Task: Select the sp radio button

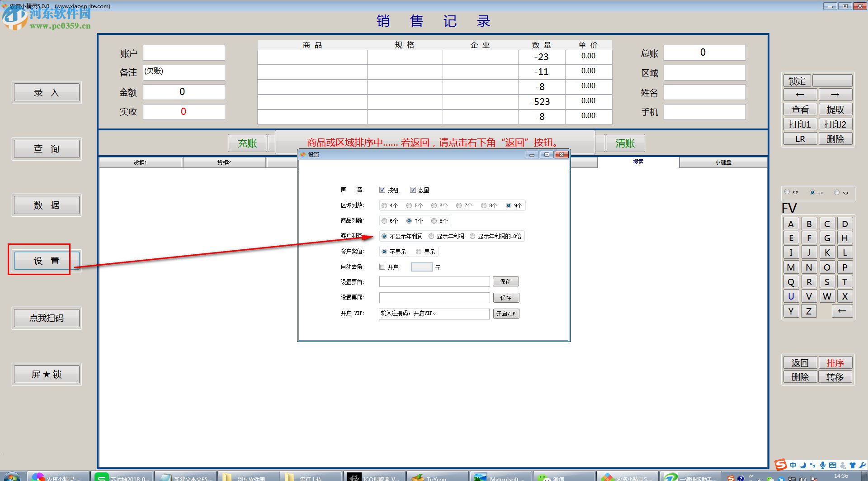Action: [837, 192]
